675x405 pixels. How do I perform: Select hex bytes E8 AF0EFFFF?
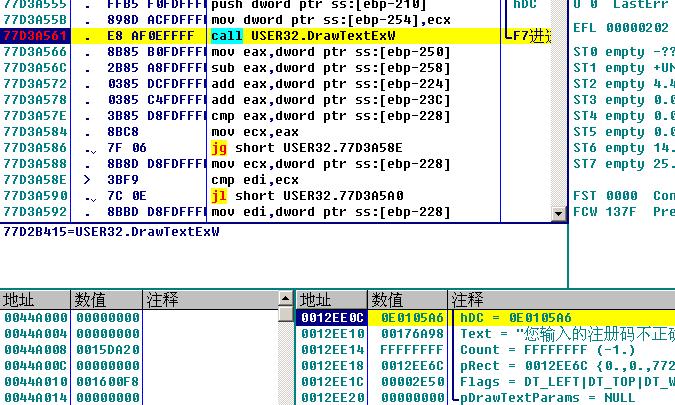coord(151,36)
